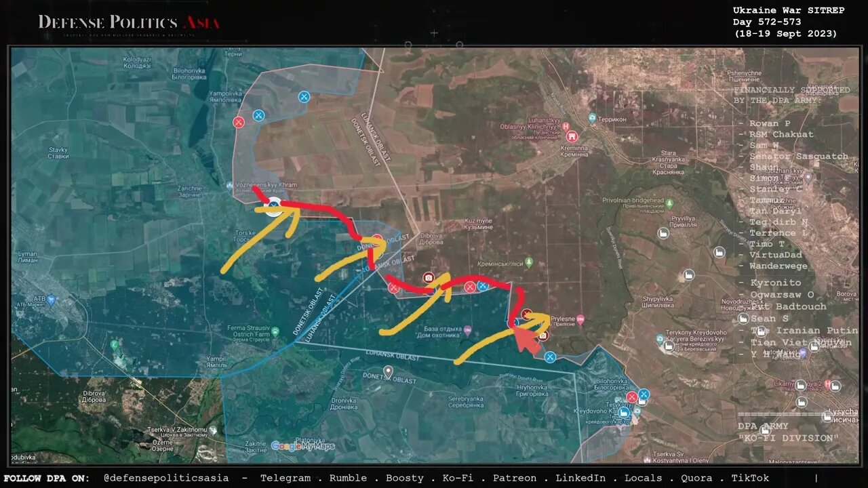Click the Kreminski Lisy park tree icon
Screen dimensions: 868x488
529,262
